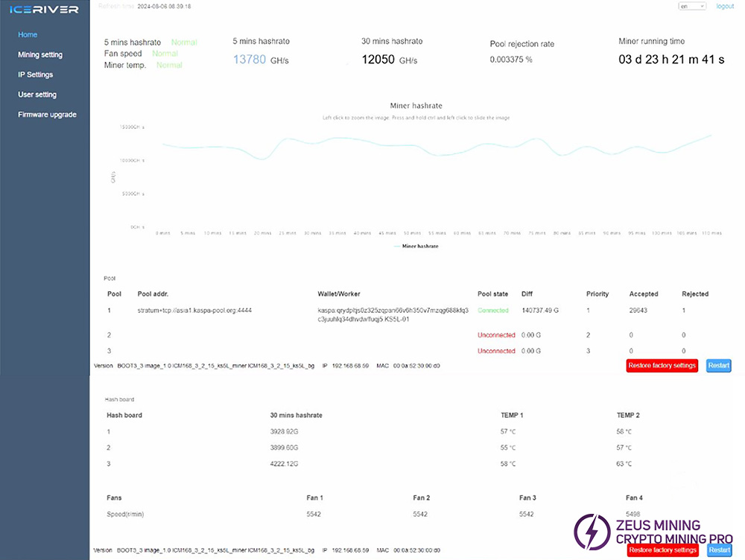Navigate to User setting
The width and height of the screenshot is (745, 560).
[37, 95]
